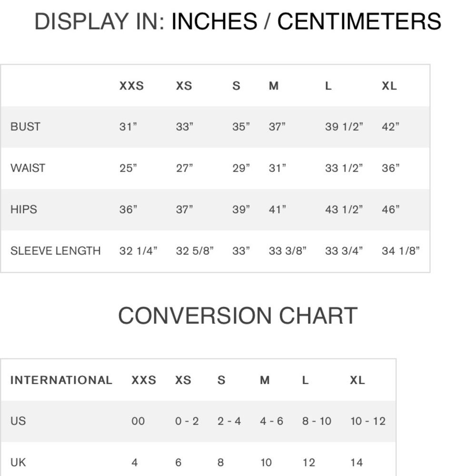Select the M header in conversion chart

pos(265,380)
